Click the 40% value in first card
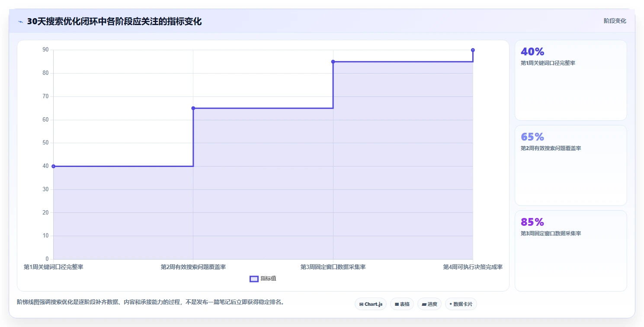The width and height of the screenshot is (644, 327). (x=532, y=51)
